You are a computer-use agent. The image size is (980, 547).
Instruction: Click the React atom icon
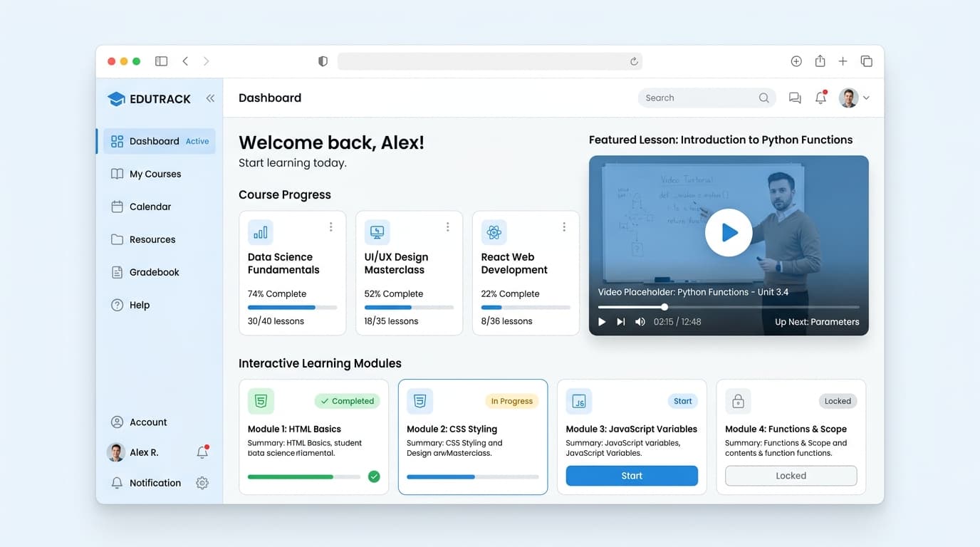click(494, 232)
